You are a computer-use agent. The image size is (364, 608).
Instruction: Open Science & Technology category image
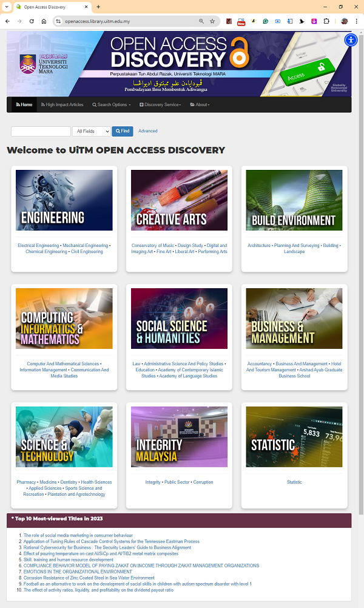pos(64,437)
